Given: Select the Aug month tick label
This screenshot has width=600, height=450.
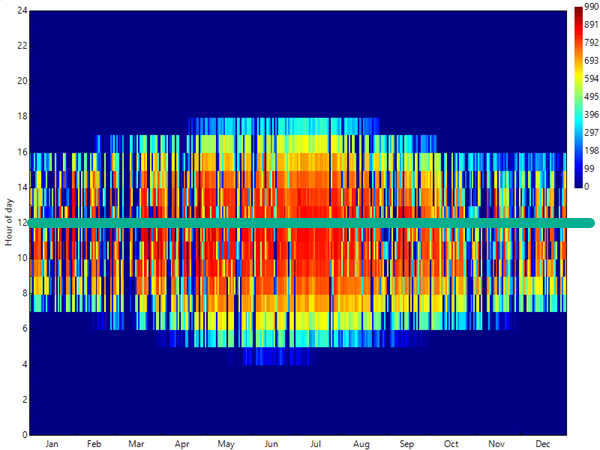Looking at the screenshot, I should click(361, 443).
